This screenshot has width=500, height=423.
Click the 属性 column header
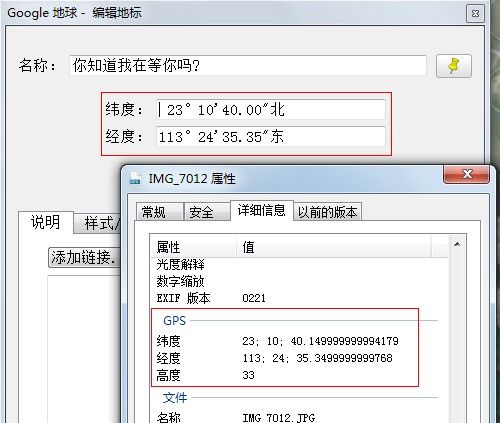[193, 247]
